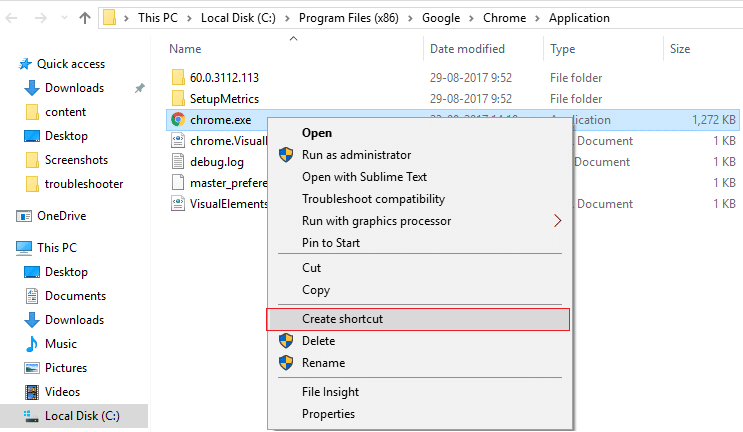Choose Pin to Start
The height and width of the screenshot is (432, 743).
[420, 243]
